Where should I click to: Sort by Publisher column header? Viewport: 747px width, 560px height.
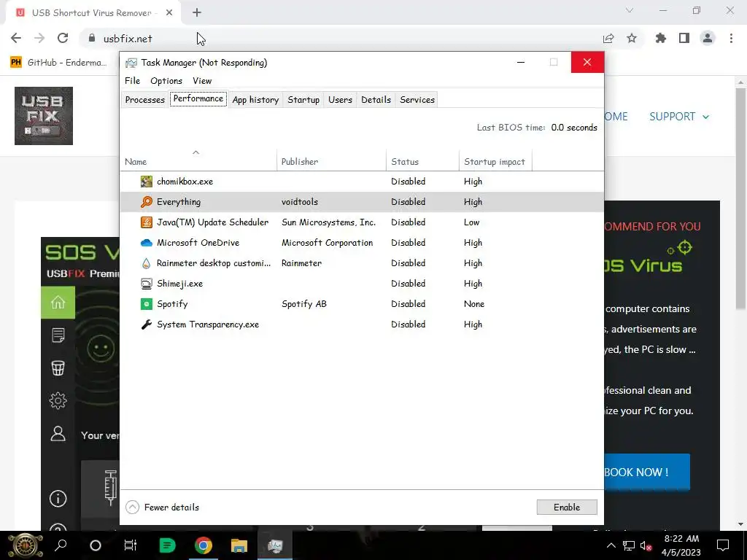[x=332, y=161]
